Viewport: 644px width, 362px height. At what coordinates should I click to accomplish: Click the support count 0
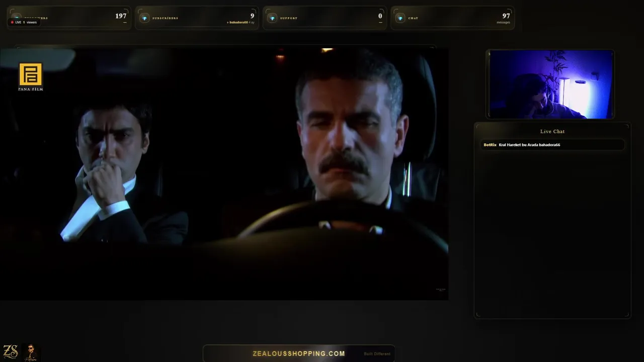380,16
